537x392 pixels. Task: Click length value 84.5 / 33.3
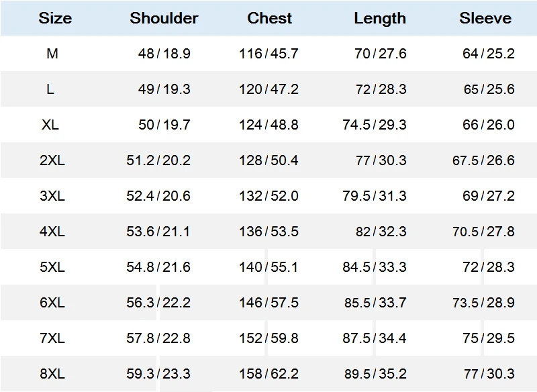(375, 267)
